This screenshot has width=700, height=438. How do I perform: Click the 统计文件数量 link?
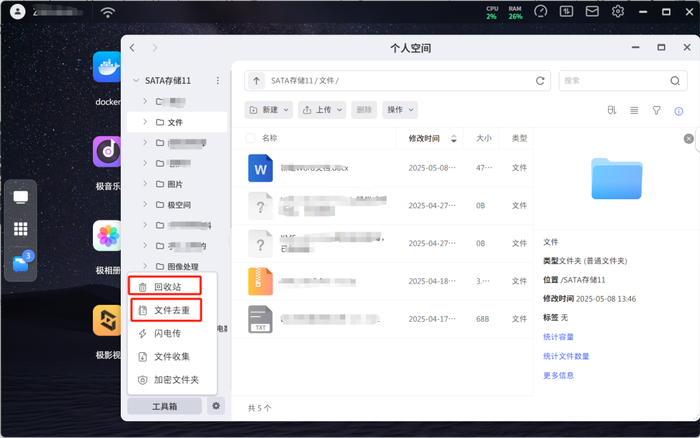click(566, 356)
